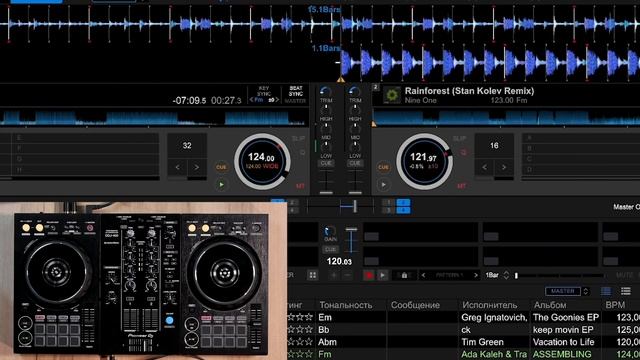Toggle quantize Q on deck 2
This screenshot has width=640, height=360.
coord(464,153)
